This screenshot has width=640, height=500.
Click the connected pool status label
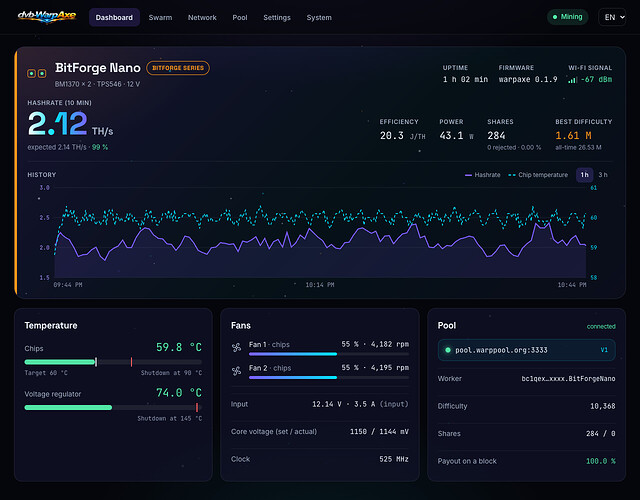(601, 327)
